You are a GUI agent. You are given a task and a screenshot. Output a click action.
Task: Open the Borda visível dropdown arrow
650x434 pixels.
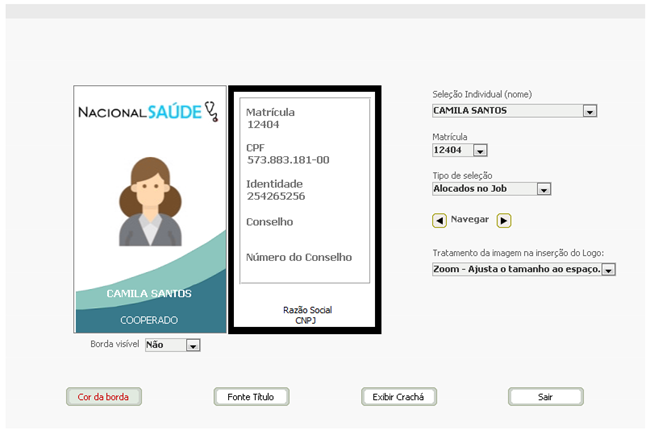[x=193, y=345]
